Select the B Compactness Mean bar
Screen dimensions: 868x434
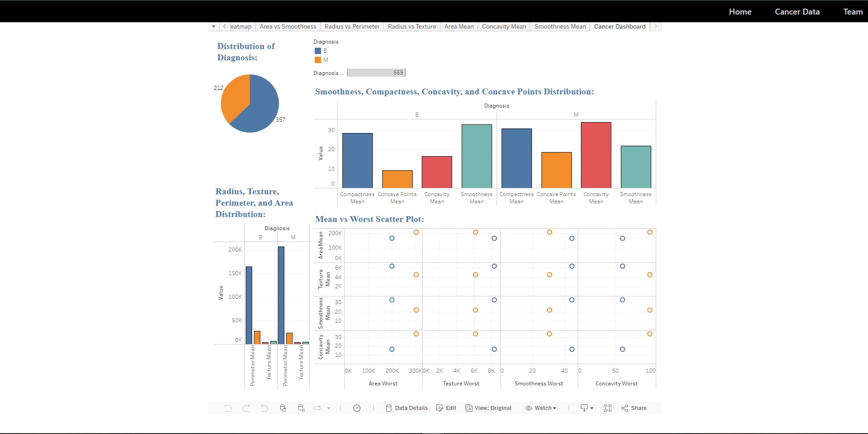click(357, 161)
